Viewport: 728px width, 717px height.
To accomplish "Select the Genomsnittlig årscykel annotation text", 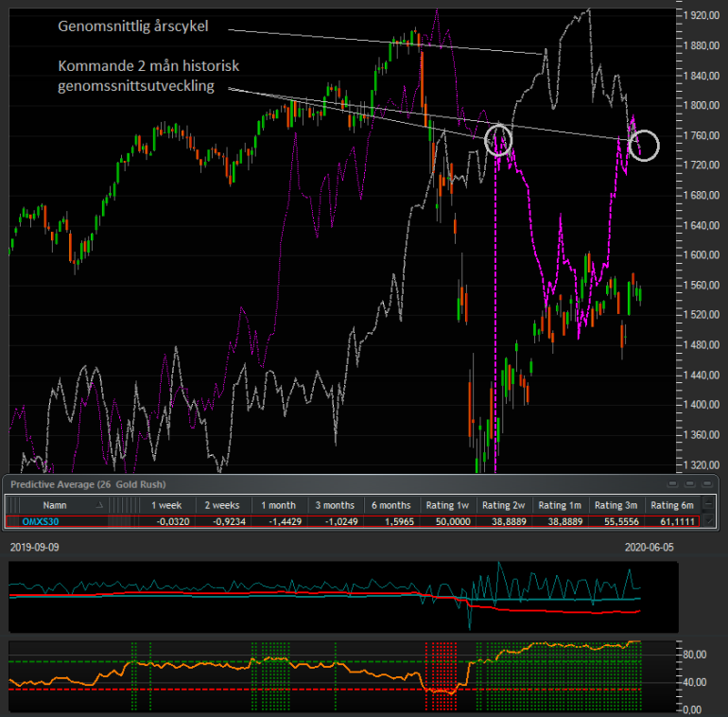I will [x=132, y=27].
